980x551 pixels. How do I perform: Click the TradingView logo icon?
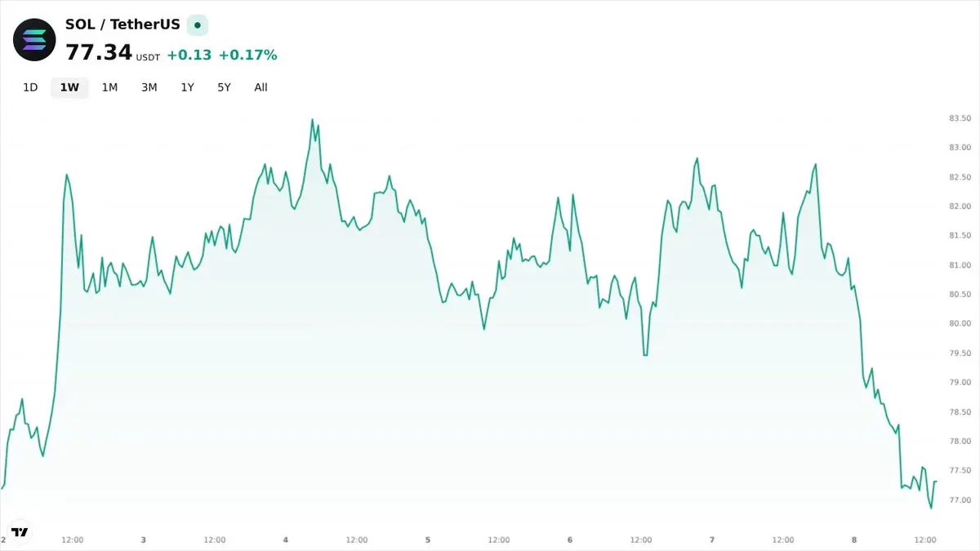pyautogui.click(x=20, y=532)
